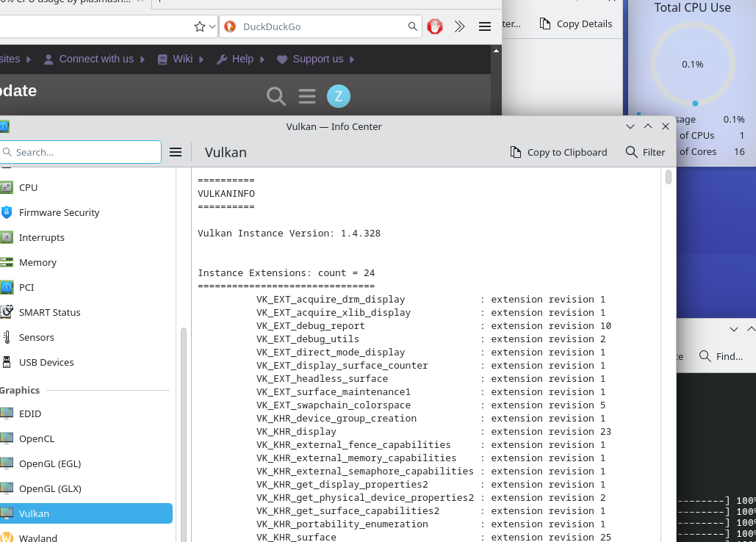The image size is (756, 542).
Task: Click the website search magnifier icon
Action: coord(276,96)
